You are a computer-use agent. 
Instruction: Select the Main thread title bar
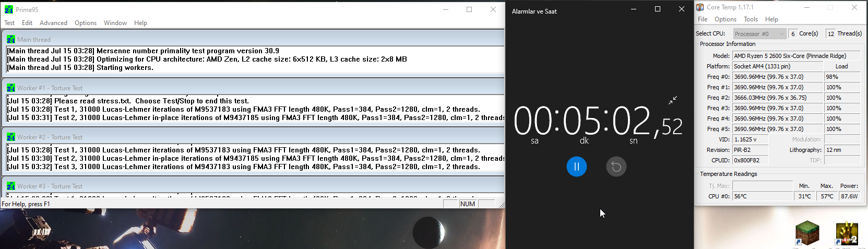point(255,39)
